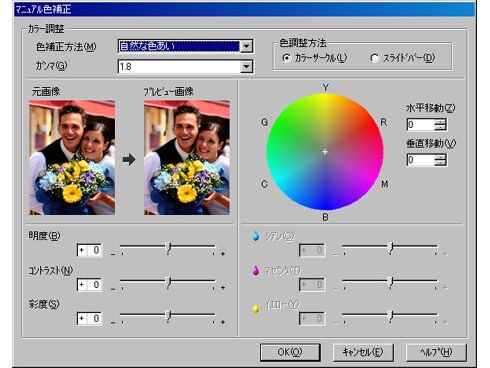Click the magenta ink drop icon
Viewport: 490px width, 368px height.
256,270
